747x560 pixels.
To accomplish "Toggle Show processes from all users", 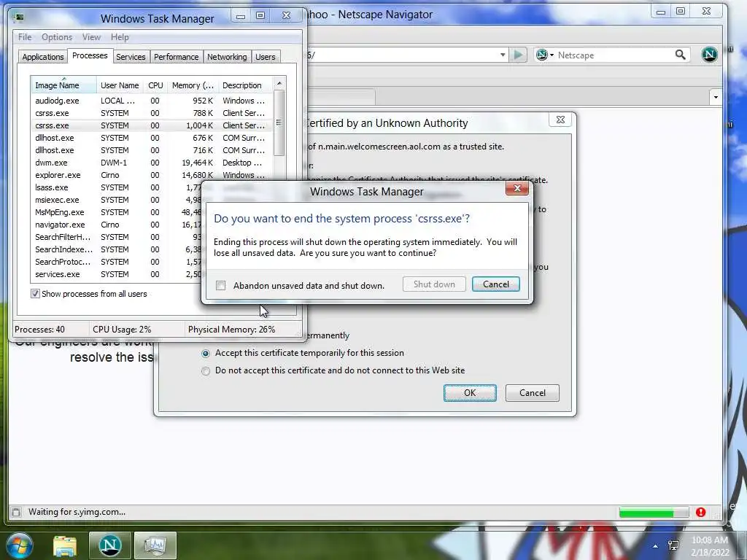I will point(35,294).
